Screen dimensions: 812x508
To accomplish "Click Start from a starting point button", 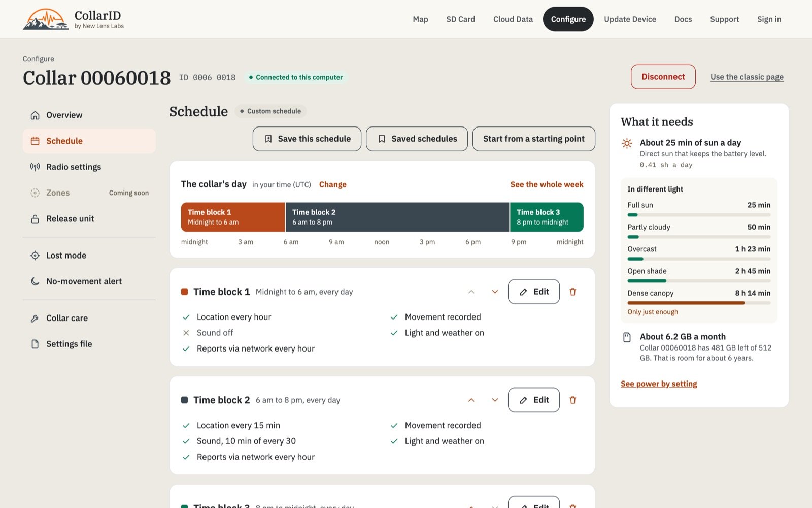I will coord(534,139).
